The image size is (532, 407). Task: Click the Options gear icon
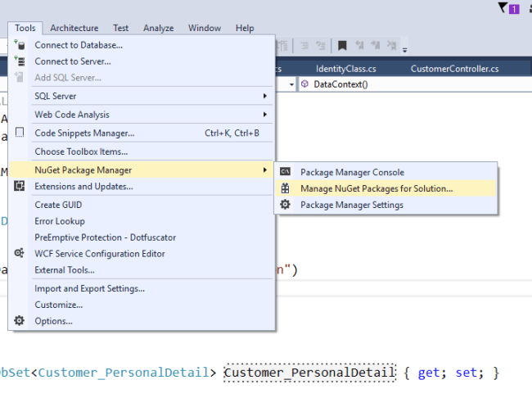click(x=20, y=321)
